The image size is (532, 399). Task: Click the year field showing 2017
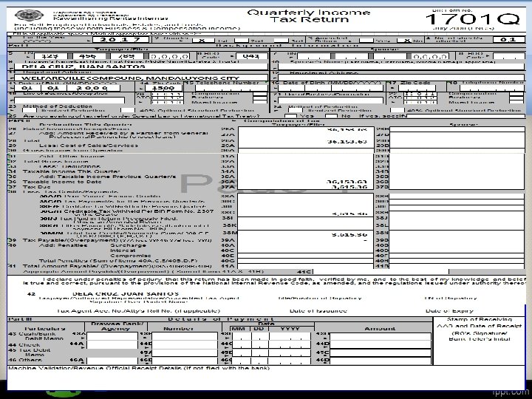click(x=120, y=40)
